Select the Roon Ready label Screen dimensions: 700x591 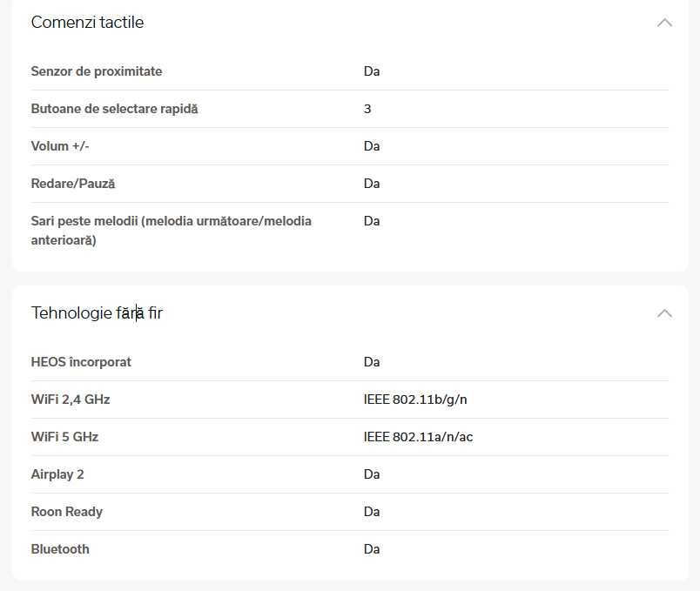coord(67,512)
